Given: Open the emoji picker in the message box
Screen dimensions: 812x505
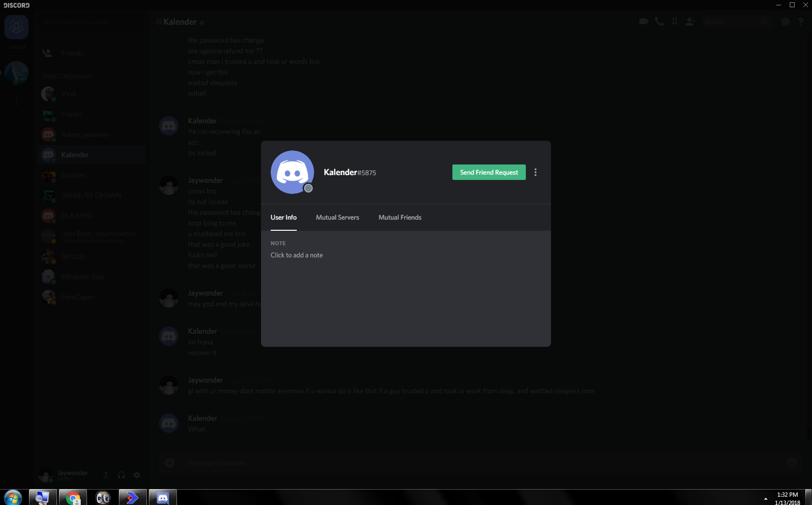Looking at the screenshot, I should (x=792, y=463).
